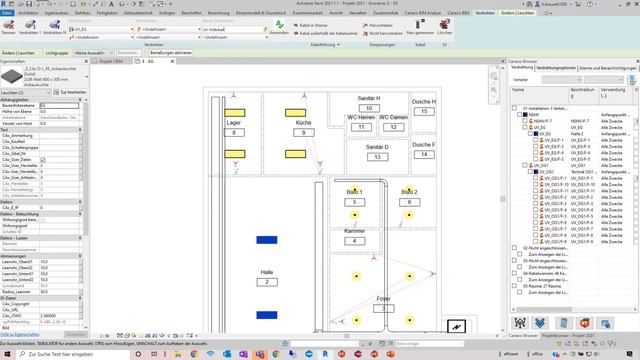Click the 'Halle 2' description cell
The image size is (640, 360).
pos(577,134)
